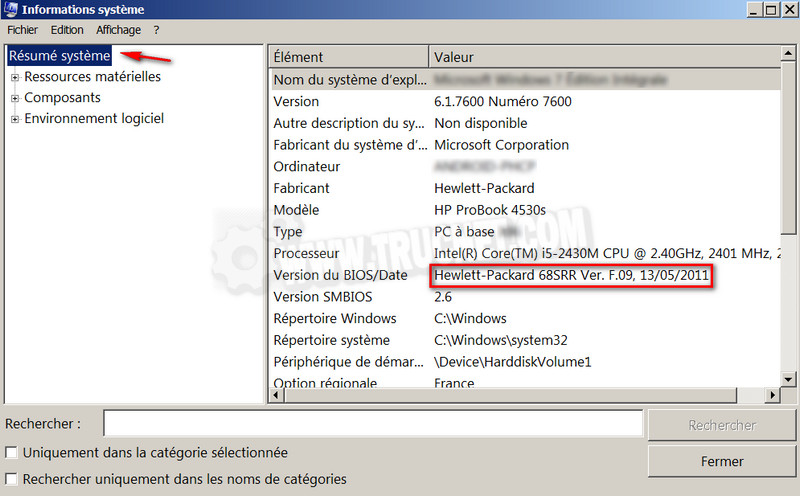This screenshot has height=496, width=800.
Task: Open the ? help menu
Action: coord(156,30)
